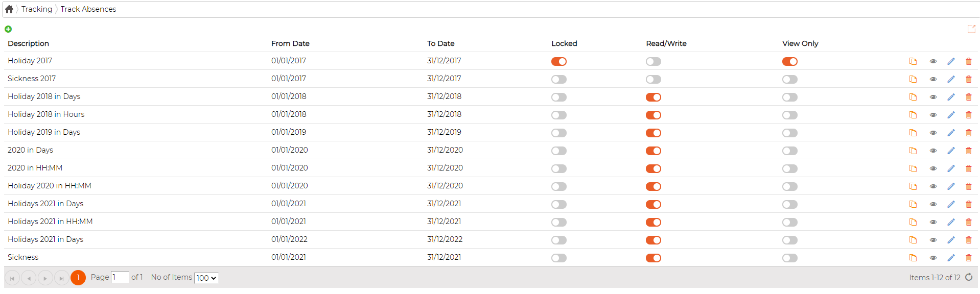980x294 pixels.
Task: Go to page 1 orange button
Action: 78,278
